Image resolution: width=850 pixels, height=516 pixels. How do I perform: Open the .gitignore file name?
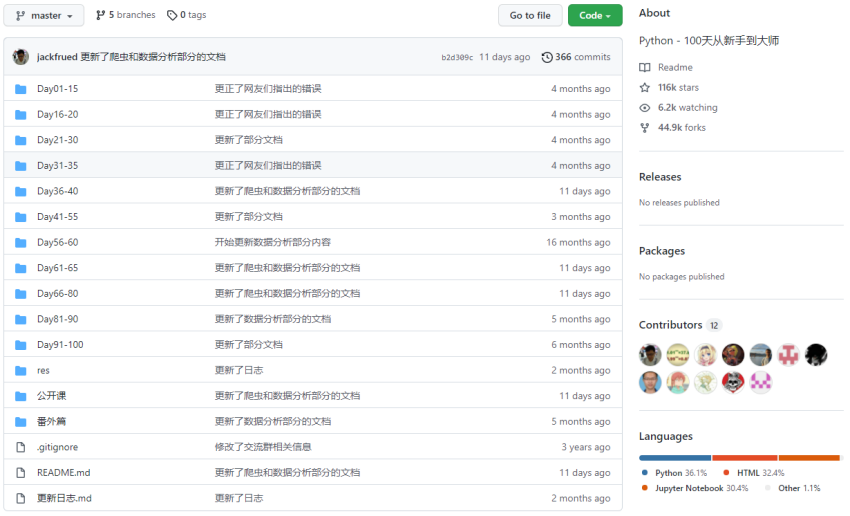57,447
